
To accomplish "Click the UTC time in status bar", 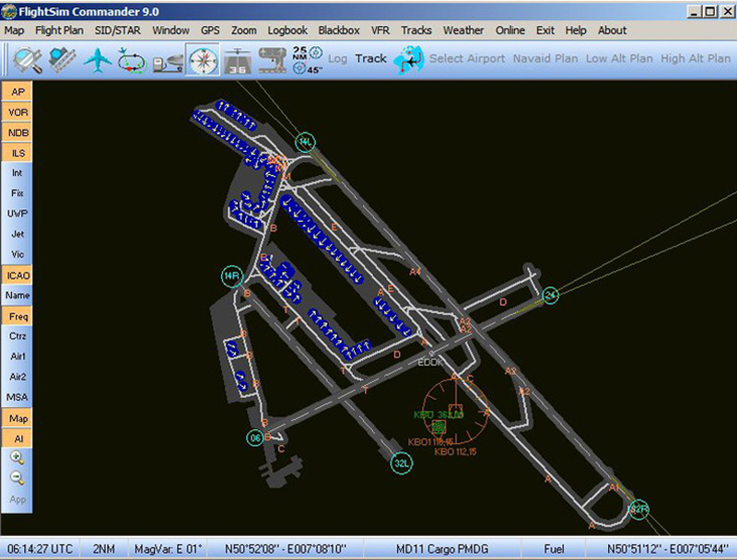I will pos(40,549).
